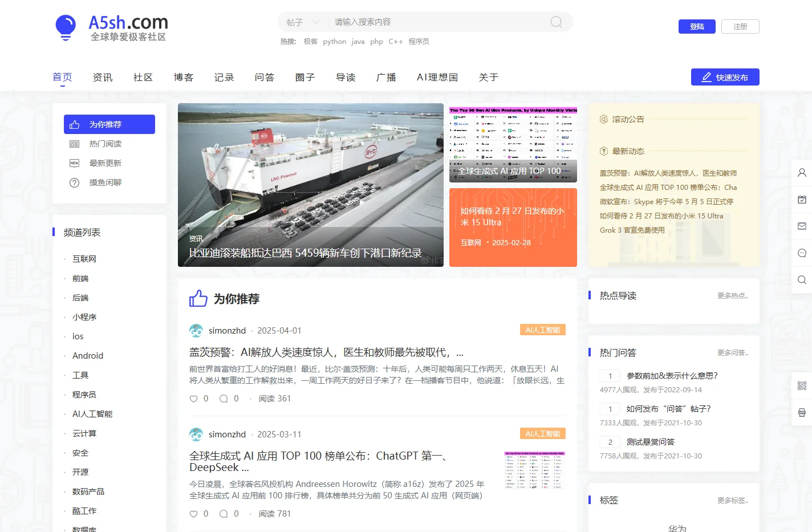
Task: Click the magnifier icon on right toolbar
Action: [x=802, y=280]
